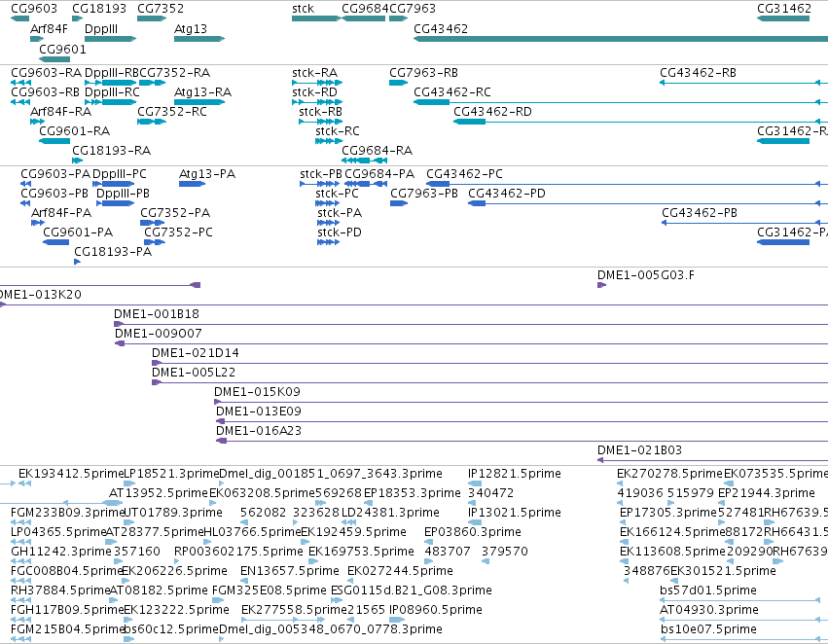Viewport: 828px width, 644px height.
Task: Select transcript CG43462-RC
Action: (x=621, y=102)
